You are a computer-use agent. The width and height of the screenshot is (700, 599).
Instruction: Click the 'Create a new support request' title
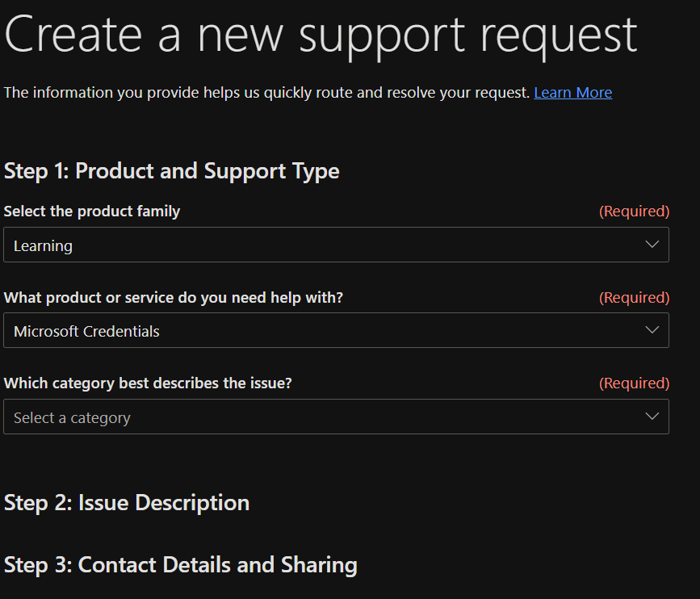pyautogui.click(x=321, y=36)
